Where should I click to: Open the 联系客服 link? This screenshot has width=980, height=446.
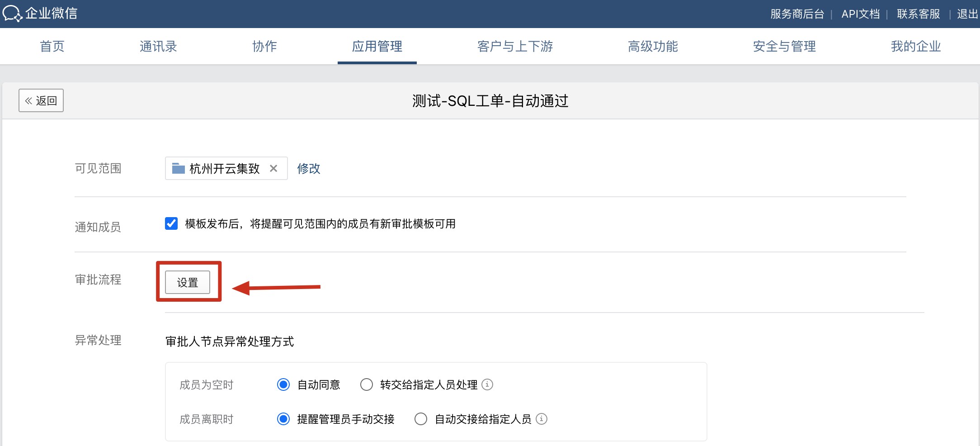(918, 14)
